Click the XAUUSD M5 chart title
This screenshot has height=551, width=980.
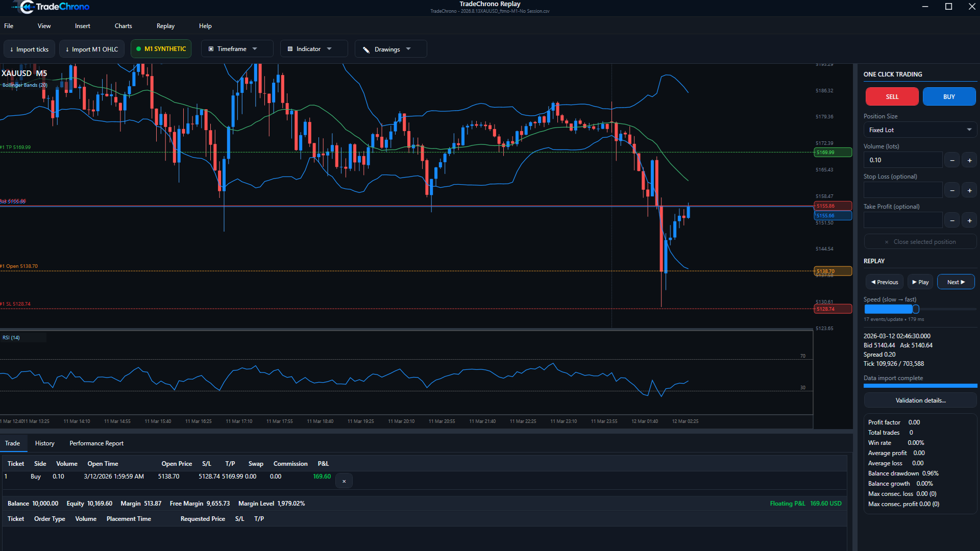[x=24, y=73]
